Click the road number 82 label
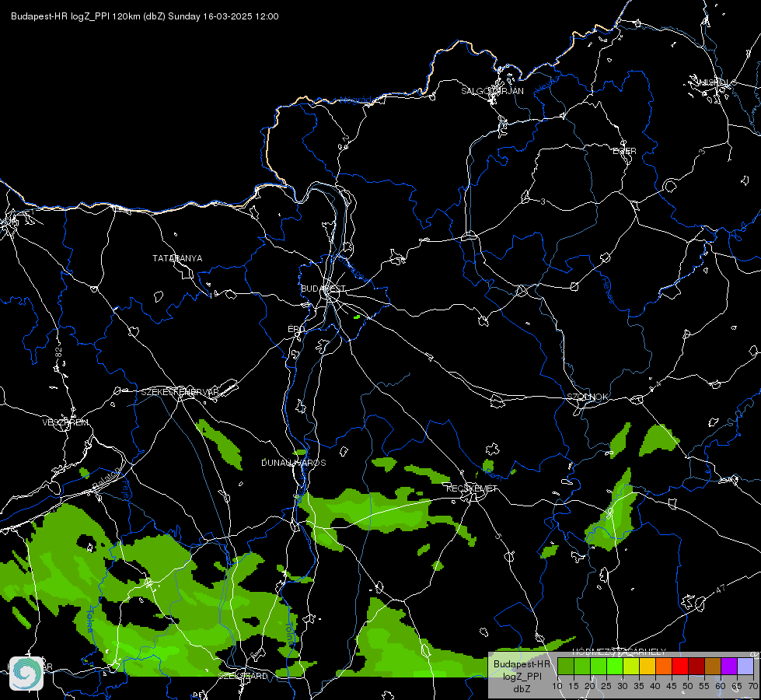This screenshot has width=761, height=700. pos(59,352)
